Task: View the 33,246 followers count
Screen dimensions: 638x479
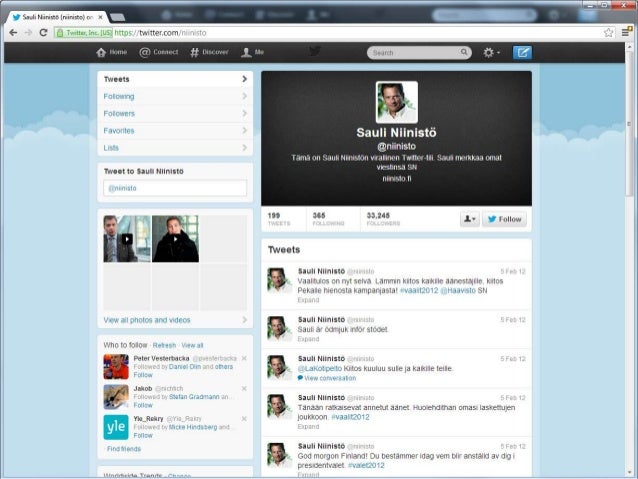Action: click(x=383, y=219)
